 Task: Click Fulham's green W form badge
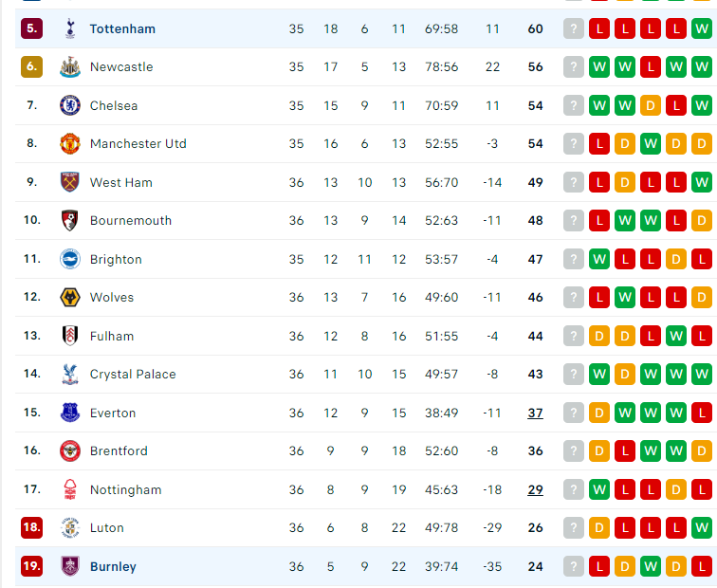tap(676, 336)
